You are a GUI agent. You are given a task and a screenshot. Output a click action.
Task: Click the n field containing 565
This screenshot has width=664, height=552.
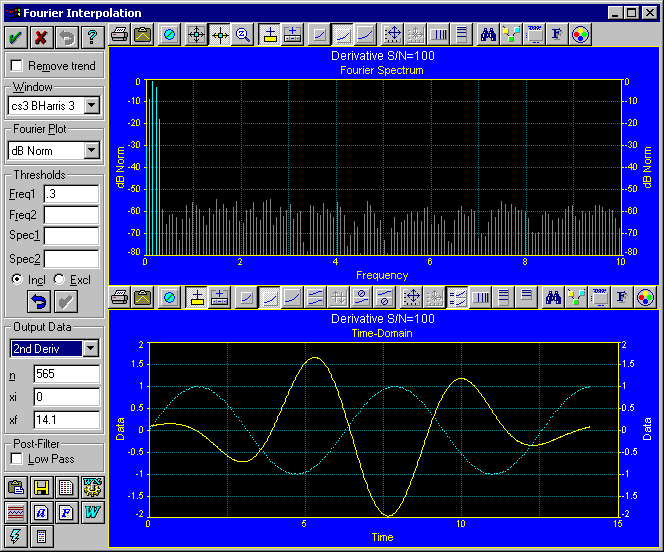coord(67,374)
